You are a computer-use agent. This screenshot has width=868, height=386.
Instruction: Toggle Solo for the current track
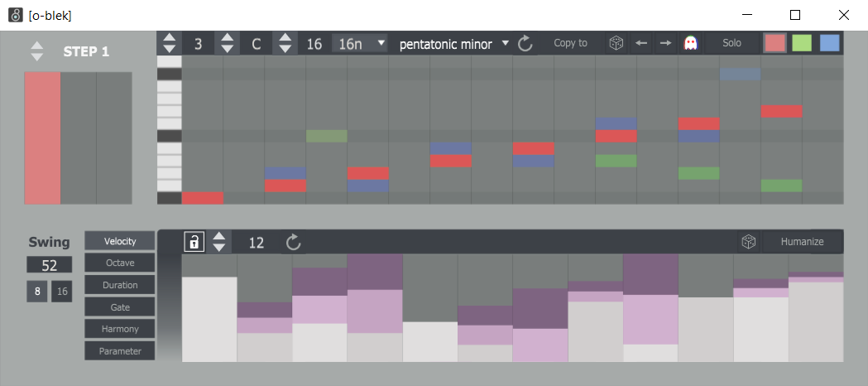pyautogui.click(x=731, y=43)
